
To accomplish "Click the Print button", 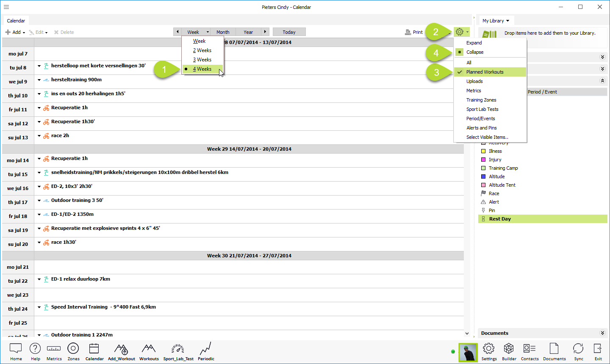I will click(414, 32).
